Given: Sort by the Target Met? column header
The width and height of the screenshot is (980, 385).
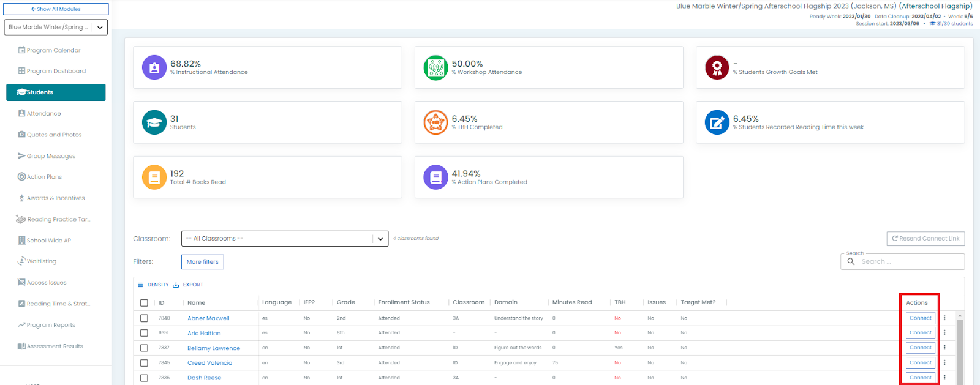Looking at the screenshot, I should pos(698,302).
